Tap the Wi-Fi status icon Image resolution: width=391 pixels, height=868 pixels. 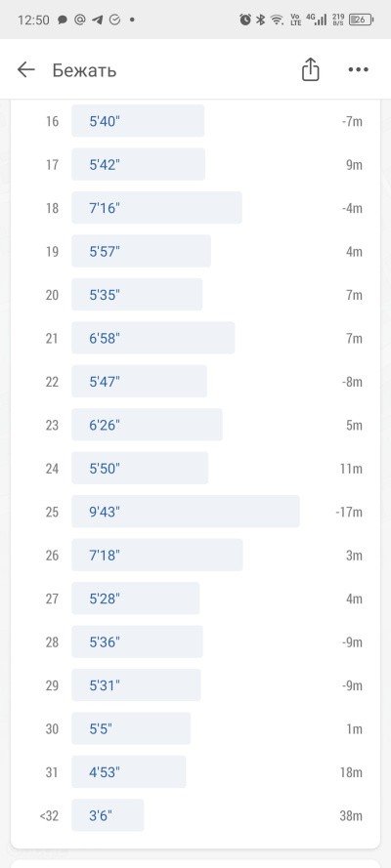click(x=277, y=20)
